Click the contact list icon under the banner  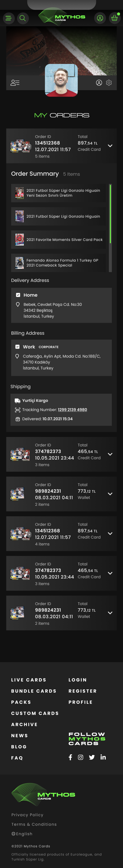click(x=15, y=83)
